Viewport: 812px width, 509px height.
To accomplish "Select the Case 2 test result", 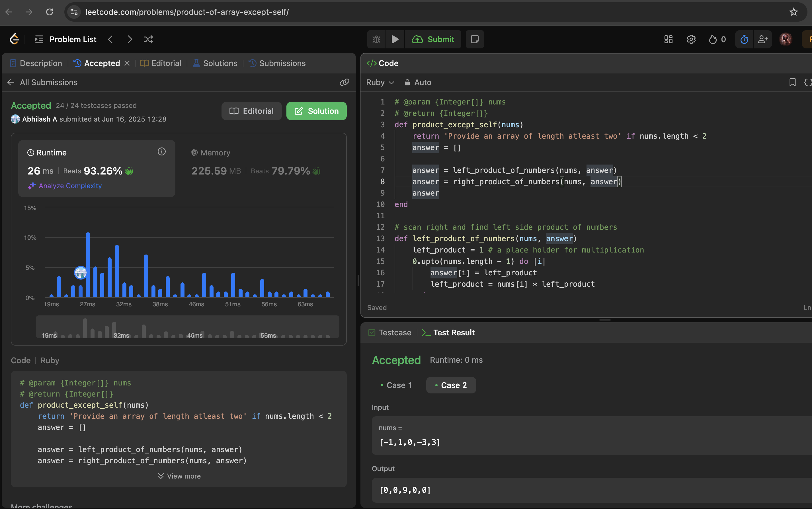I will [x=451, y=385].
